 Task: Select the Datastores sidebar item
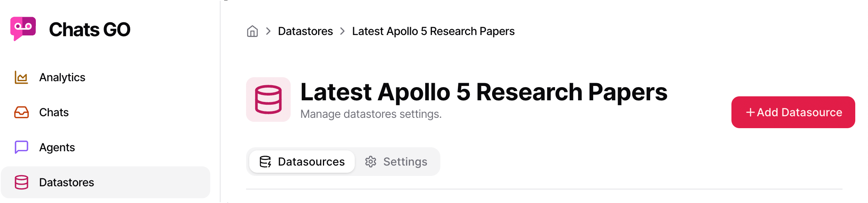[106, 182]
